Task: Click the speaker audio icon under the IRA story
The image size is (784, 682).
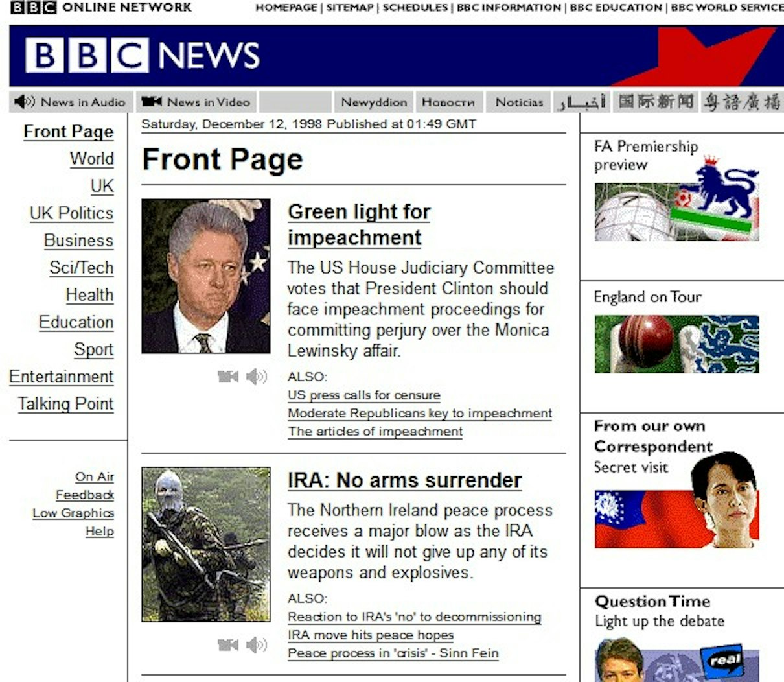Action: (257, 644)
